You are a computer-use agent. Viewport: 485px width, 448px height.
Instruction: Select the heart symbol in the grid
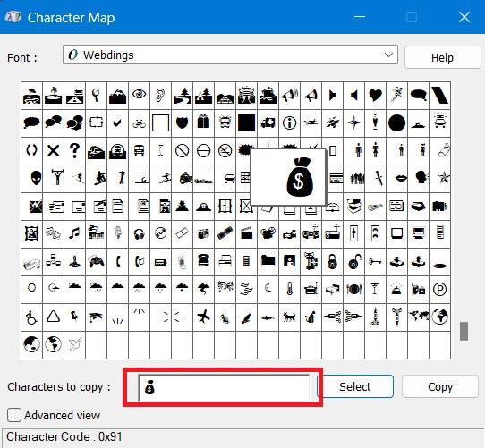[375, 96]
